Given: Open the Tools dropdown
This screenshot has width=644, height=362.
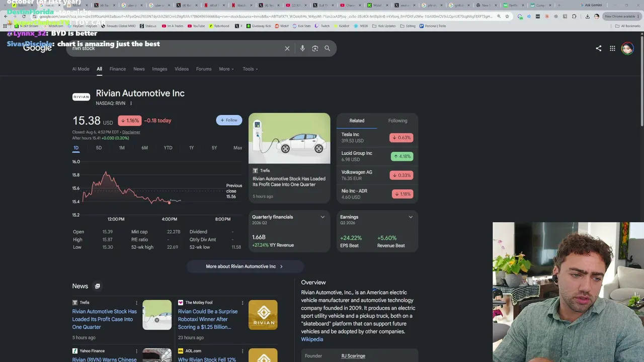Looking at the screenshot, I should pos(250,69).
